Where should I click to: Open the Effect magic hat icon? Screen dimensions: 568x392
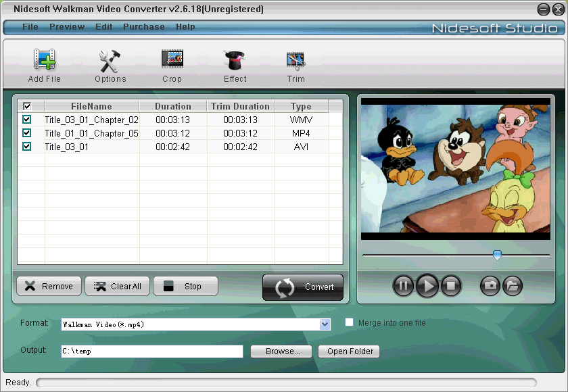pos(235,60)
